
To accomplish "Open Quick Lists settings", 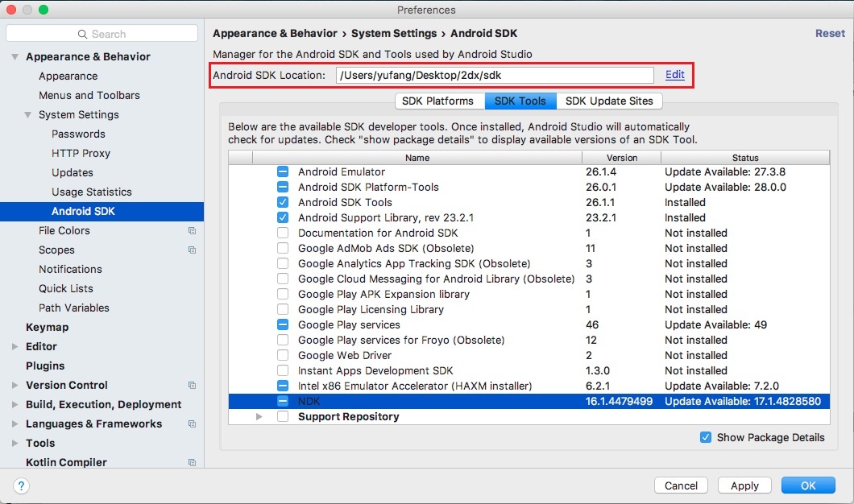I will (66, 288).
